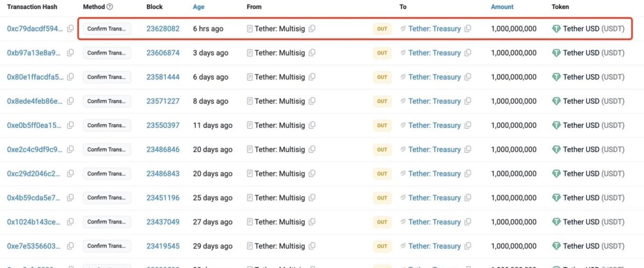Screen dimensions: 644x268
Task: Toggle the Age column time format
Action: coord(199,7)
